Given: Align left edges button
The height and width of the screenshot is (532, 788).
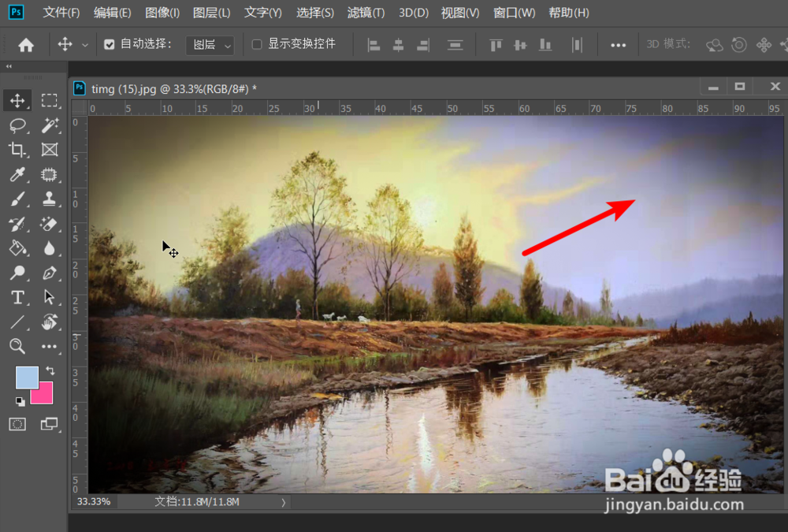Looking at the screenshot, I should 374,45.
